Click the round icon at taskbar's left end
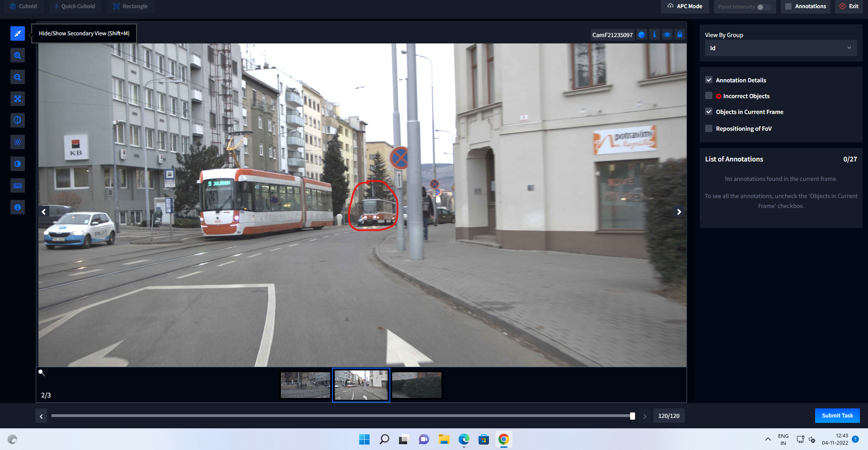Screen dimensions: 868x450 coord(13,439)
